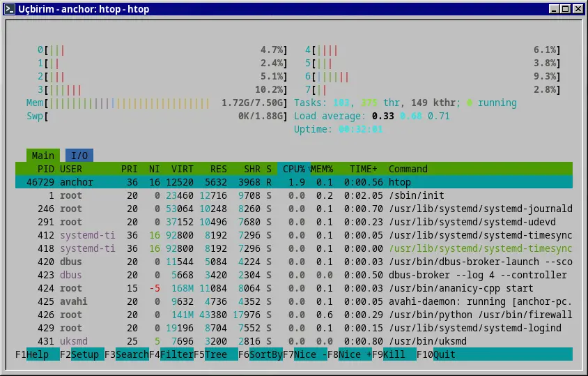Click the S state column header
This screenshot has height=376, width=588.
click(x=269, y=169)
